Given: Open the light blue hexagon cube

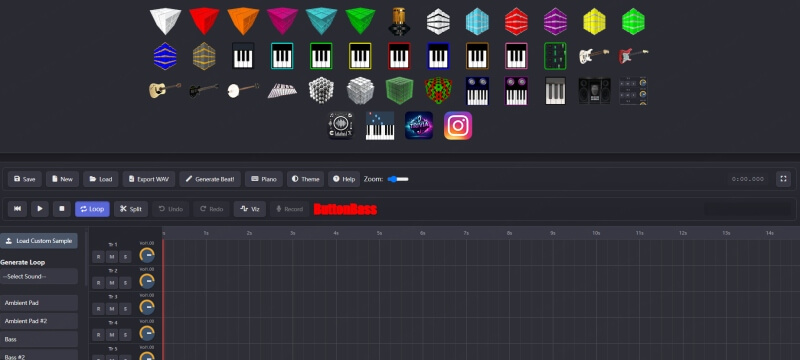Looking at the screenshot, I should 477,22.
